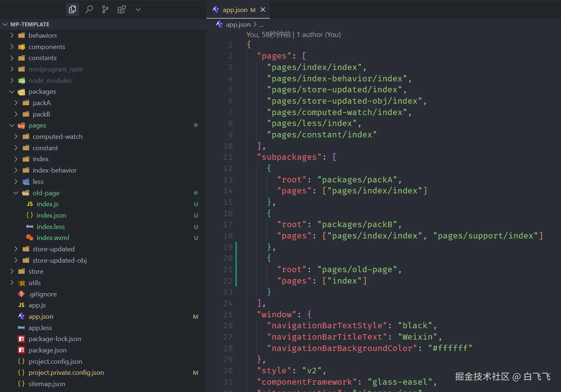Image resolution: width=561 pixels, height=392 pixels.
Task: Click the less folder icon
Action: 26,182
